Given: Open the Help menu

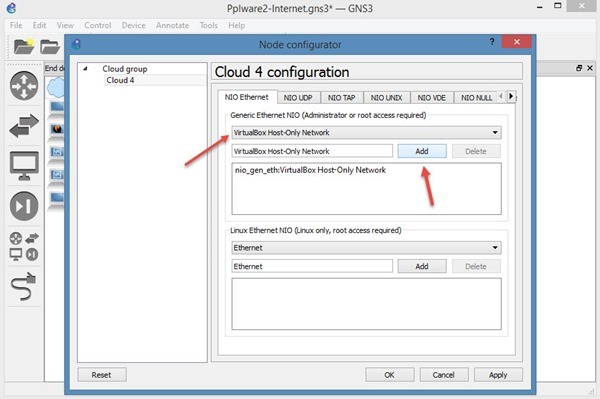Looking at the screenshot, I should pyautogui.click(x=236, y=25).
